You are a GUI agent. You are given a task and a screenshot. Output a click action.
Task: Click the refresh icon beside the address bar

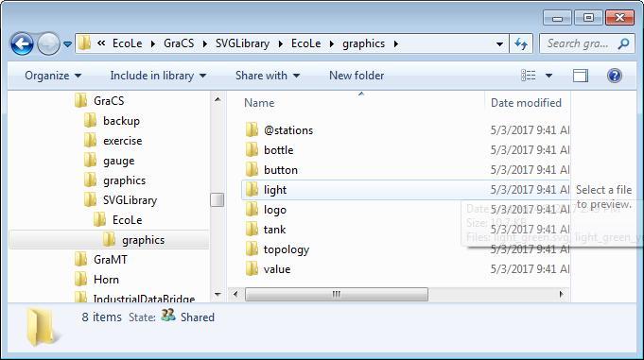(x=521, y=43)
